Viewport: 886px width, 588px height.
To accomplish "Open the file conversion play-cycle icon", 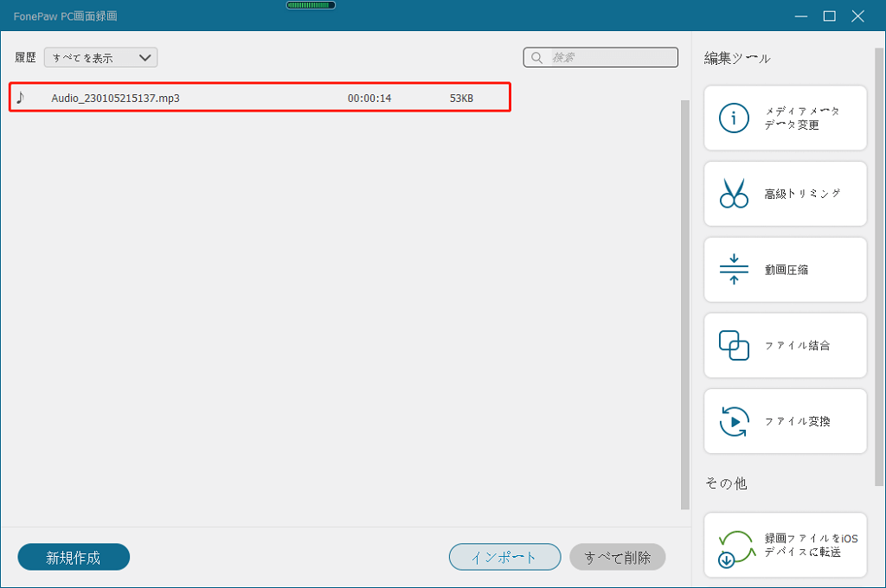I will pyautogui.click(x=734, y=421).
